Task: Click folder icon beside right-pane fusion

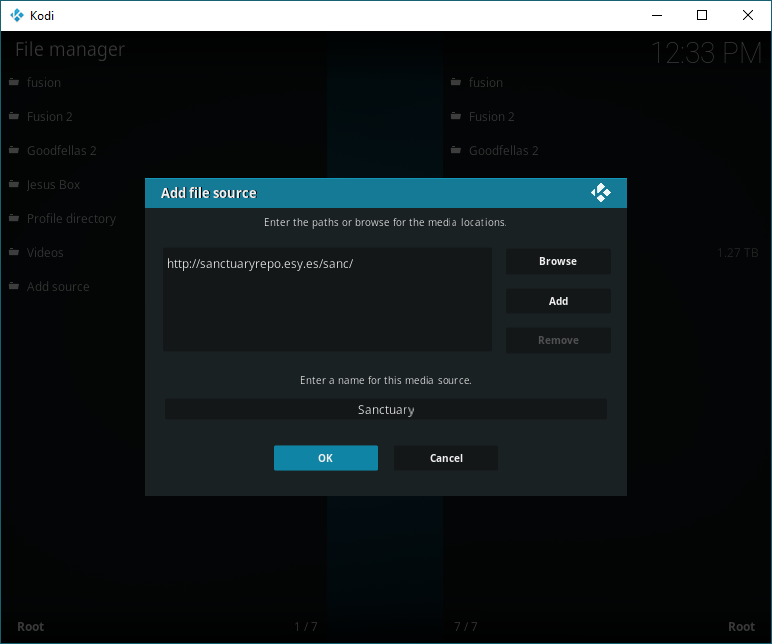Action: coord(456,82)
